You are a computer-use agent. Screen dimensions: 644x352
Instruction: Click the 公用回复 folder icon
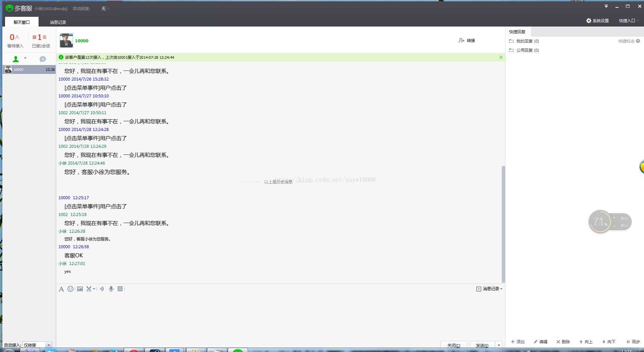point(511,50)
